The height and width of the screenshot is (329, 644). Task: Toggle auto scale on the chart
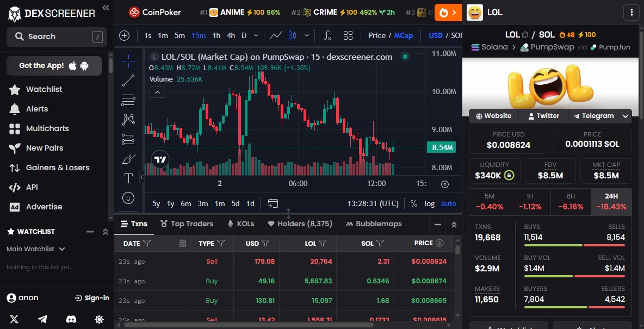click(449, 203)
